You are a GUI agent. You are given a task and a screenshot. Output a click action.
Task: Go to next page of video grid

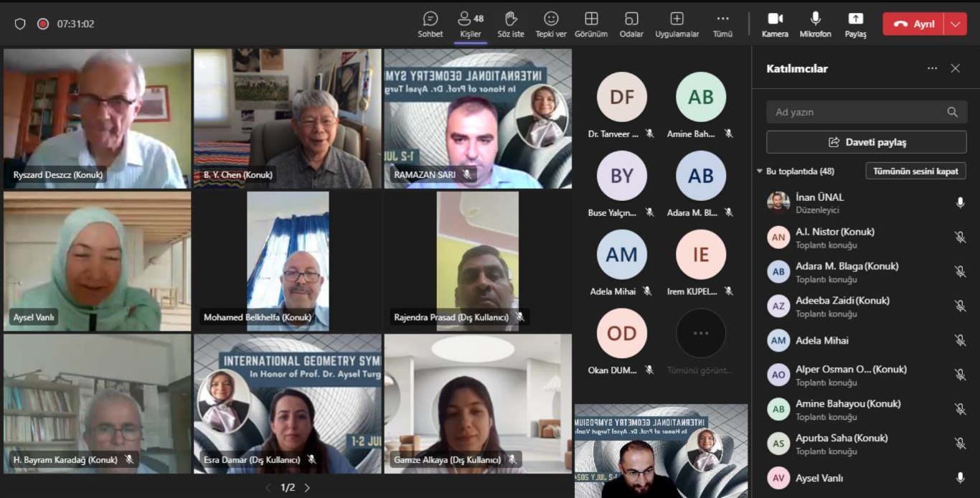[307, 488]
